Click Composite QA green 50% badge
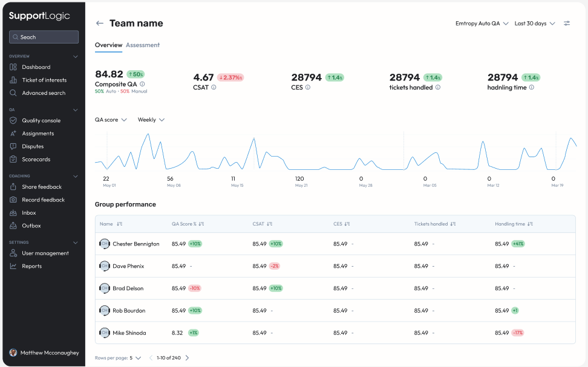 point(136,74)
